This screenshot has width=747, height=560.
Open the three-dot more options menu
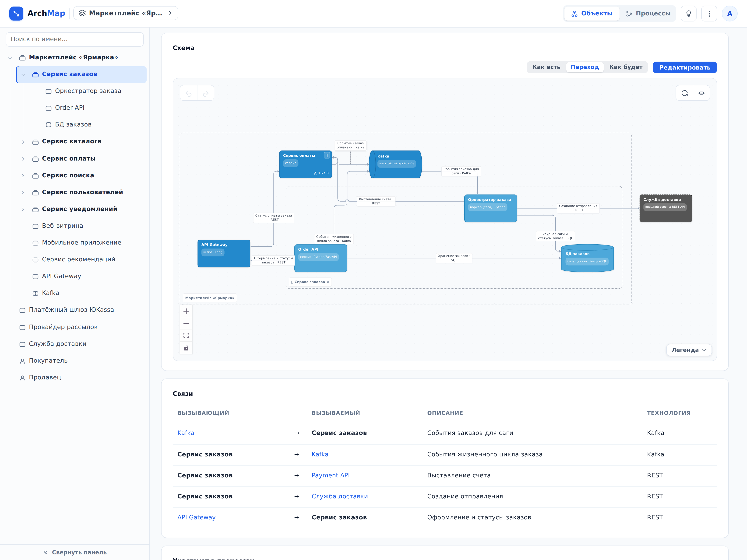click(709, 14)
